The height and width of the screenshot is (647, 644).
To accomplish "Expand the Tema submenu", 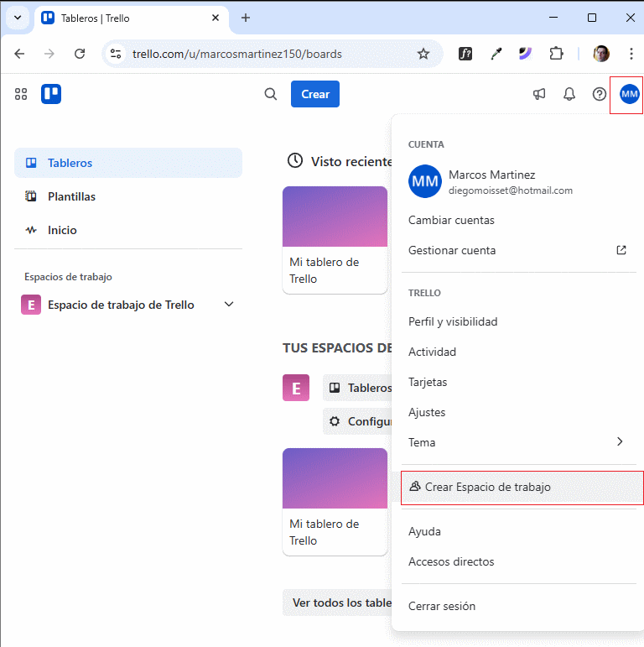I will [620, 442].
